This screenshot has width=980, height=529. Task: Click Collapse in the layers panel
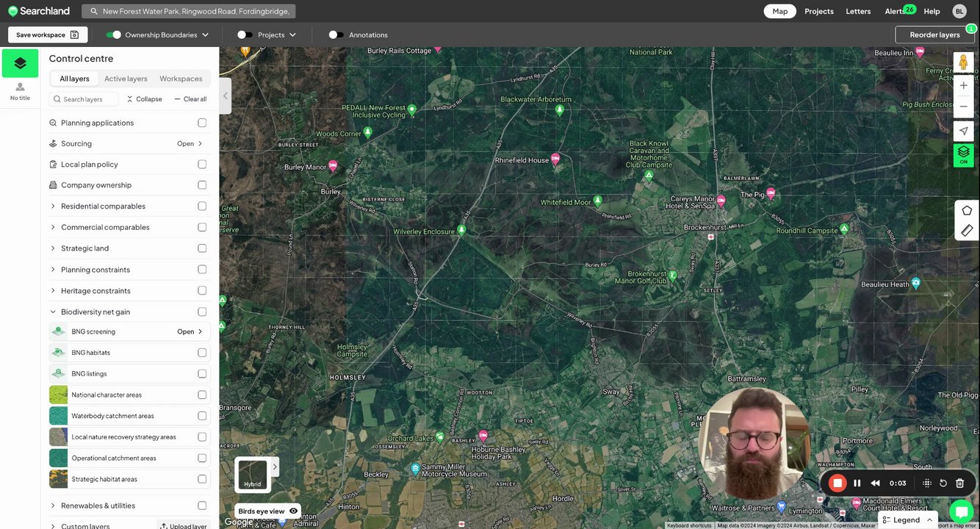pos(145,99)
